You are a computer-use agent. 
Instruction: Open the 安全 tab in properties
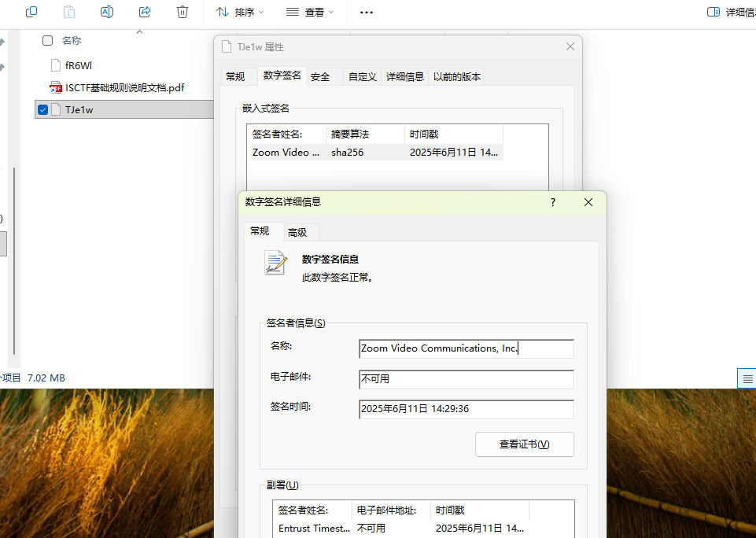(320, 77)
